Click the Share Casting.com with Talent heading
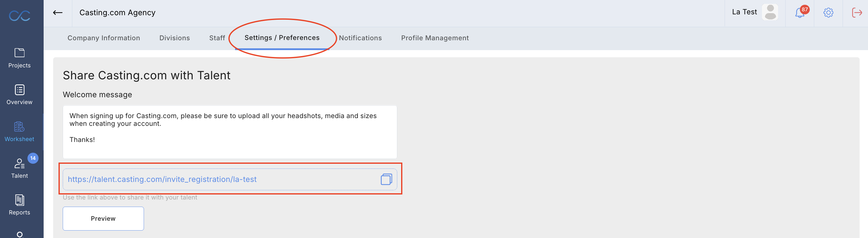The width and height of the screenshot is (868, 238). pyautogui.click(x=147, y=75)
